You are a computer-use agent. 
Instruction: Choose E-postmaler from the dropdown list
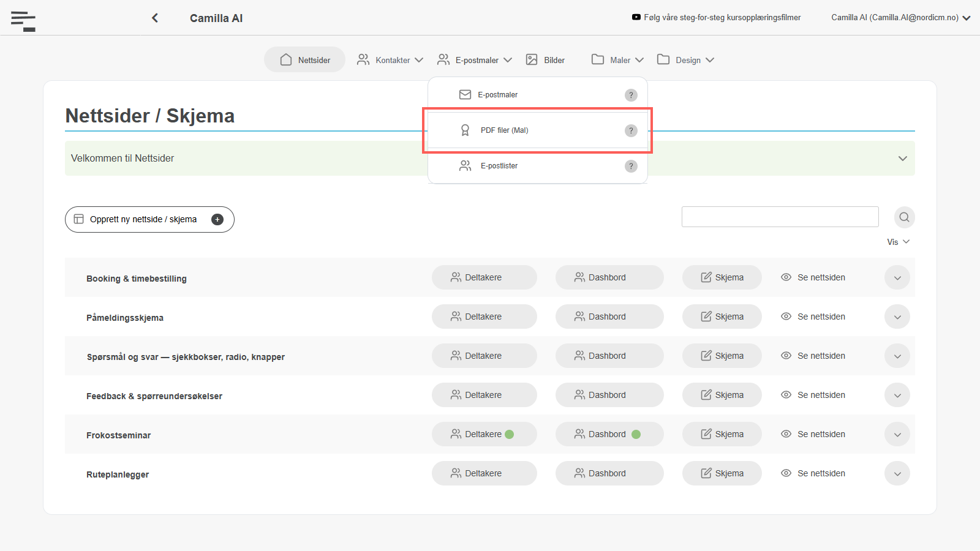[538, 95]
